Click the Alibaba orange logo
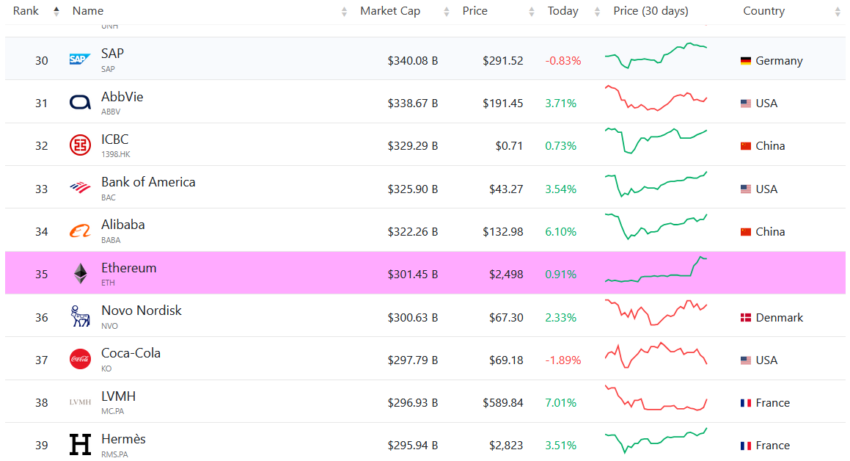The image size is (850, 461). (x=80, y=231)
